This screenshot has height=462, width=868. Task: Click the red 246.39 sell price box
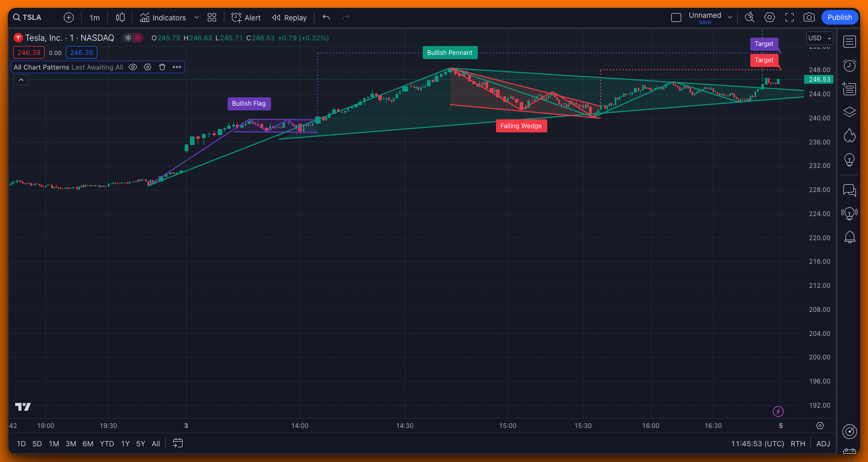29,52
